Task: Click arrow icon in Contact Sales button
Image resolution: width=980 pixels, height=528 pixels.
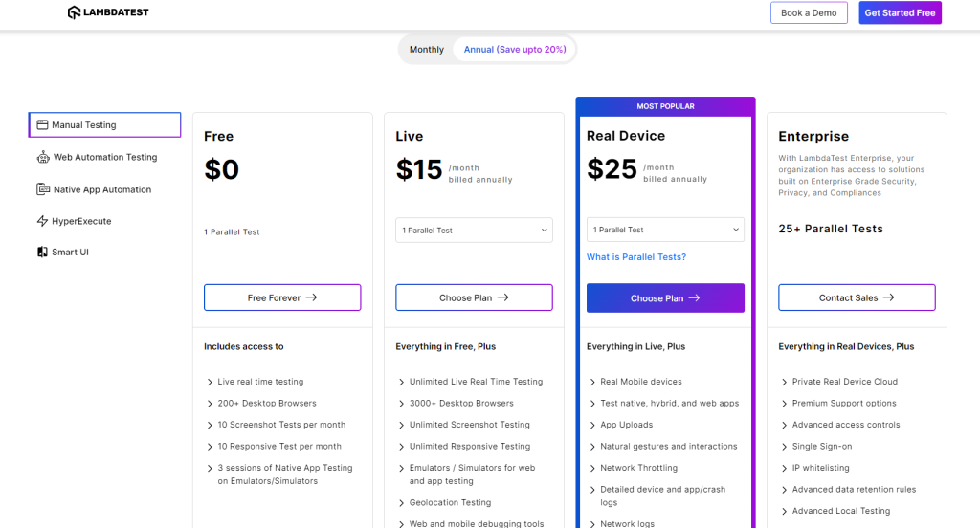Action: 889,297
